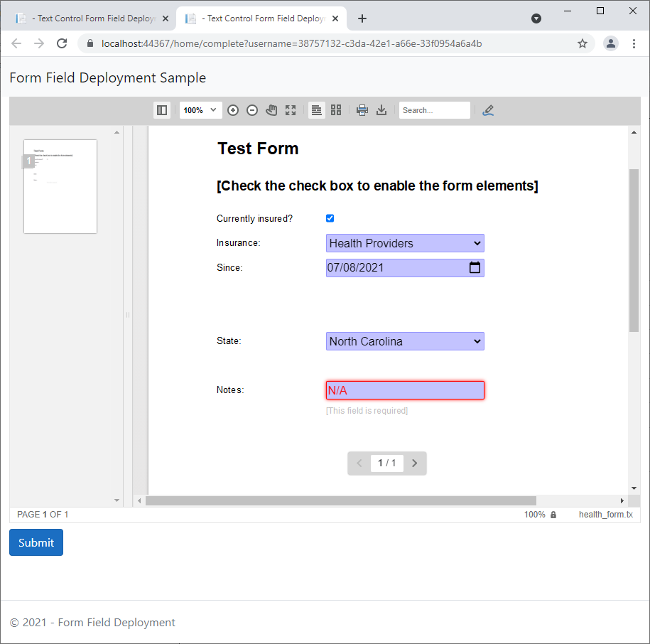Go to next page arrow
This screenshot has width=650, height=644.
pos(415,463)
